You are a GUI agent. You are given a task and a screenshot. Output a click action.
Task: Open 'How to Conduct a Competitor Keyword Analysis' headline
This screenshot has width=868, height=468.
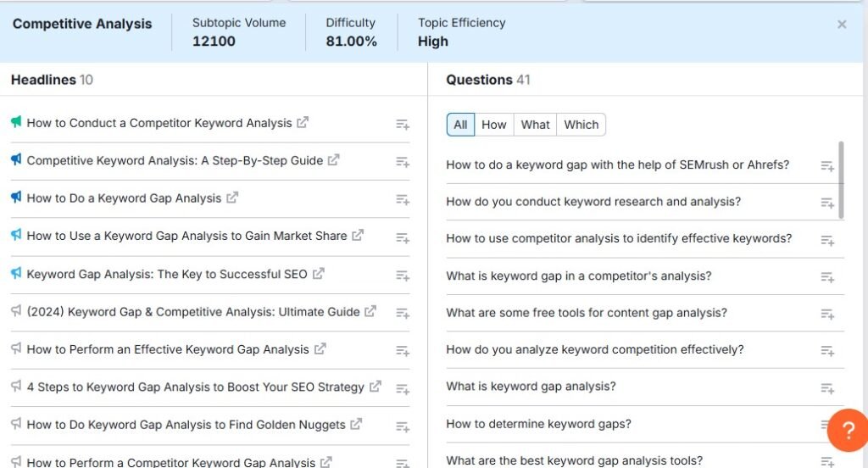(159, 123)
